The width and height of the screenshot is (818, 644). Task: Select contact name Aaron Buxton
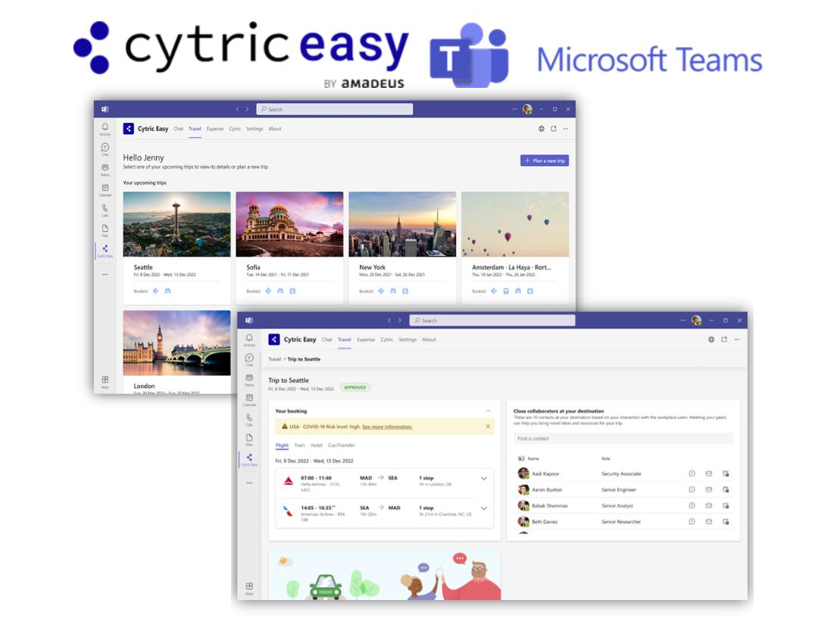tap(547, 490)
